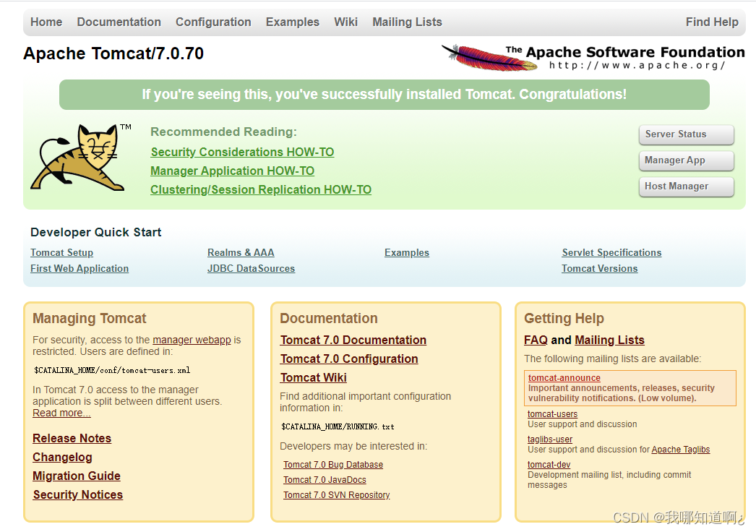This screenshot has width=756, height=532.
Task: Click the Apache Tomcat/7.0.70 heading
Action: (x=113, y=53)
